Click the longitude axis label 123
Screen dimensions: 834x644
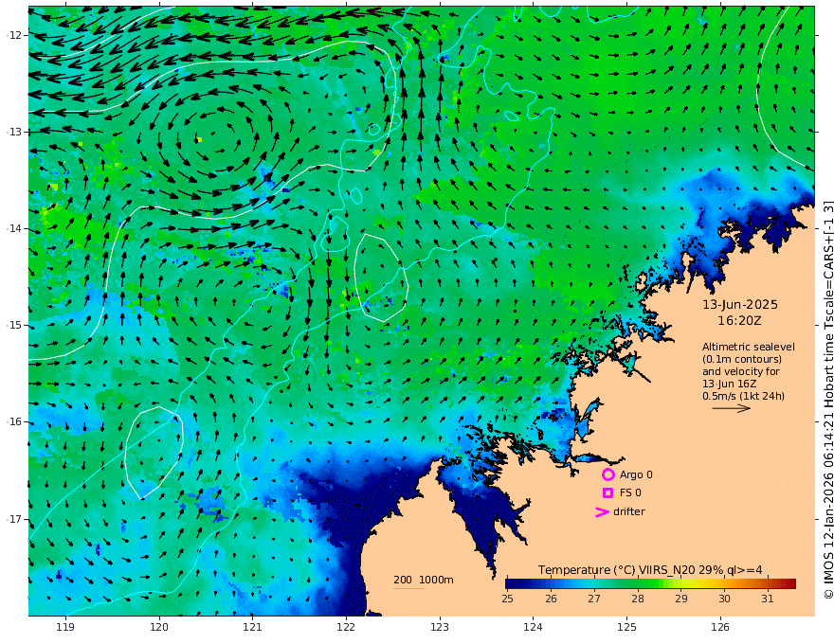coord(440,628)
